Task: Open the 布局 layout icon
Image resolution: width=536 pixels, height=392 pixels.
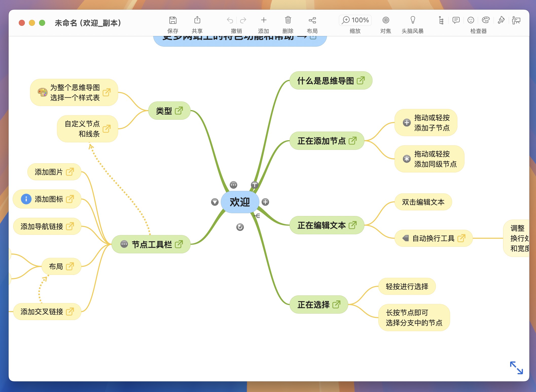Action: pyautogui.click(x=312, y=20)
